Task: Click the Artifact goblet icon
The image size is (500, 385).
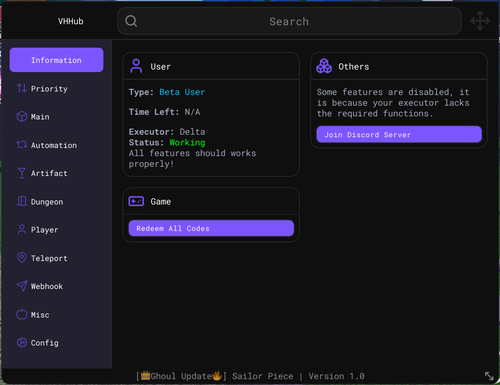Action: pos(22,173)
